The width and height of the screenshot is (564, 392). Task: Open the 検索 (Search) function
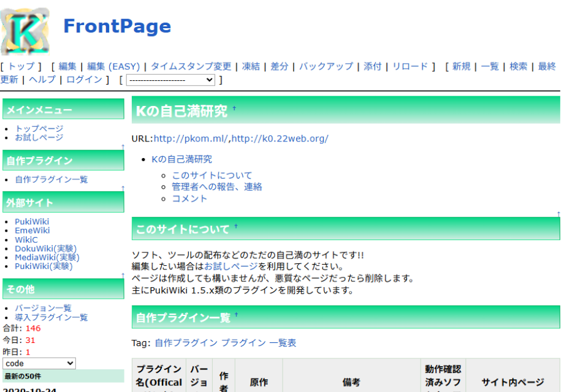[518, 66]
